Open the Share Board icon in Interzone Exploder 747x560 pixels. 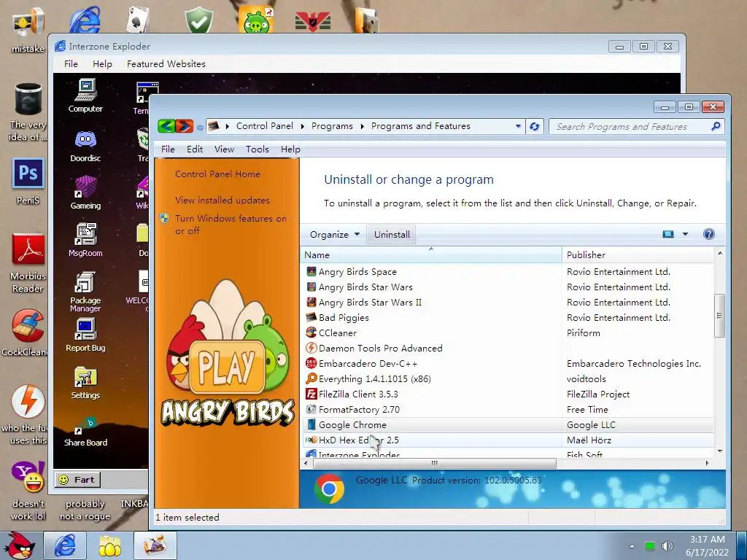[x=86, y=432]
